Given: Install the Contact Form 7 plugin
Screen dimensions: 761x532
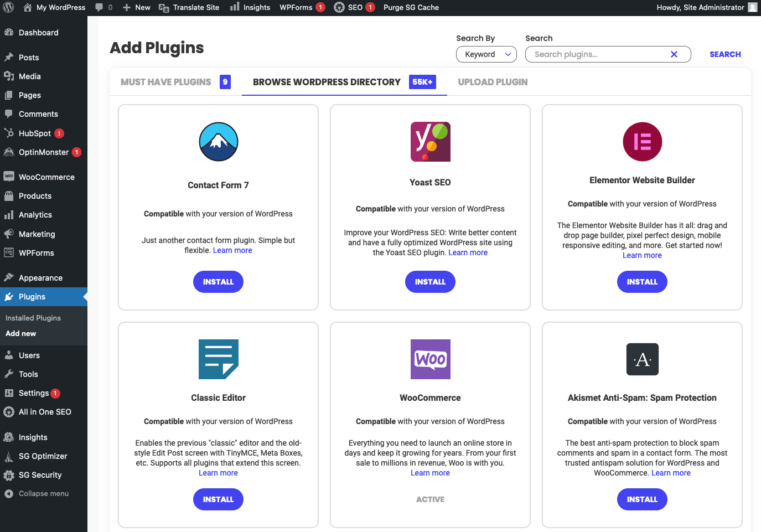Looking at the screenshot, I should 218,282.
